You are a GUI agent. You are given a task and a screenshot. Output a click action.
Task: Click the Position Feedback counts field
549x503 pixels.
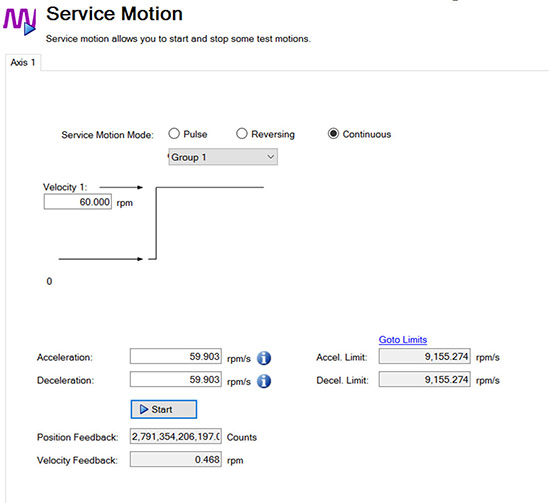176,436
